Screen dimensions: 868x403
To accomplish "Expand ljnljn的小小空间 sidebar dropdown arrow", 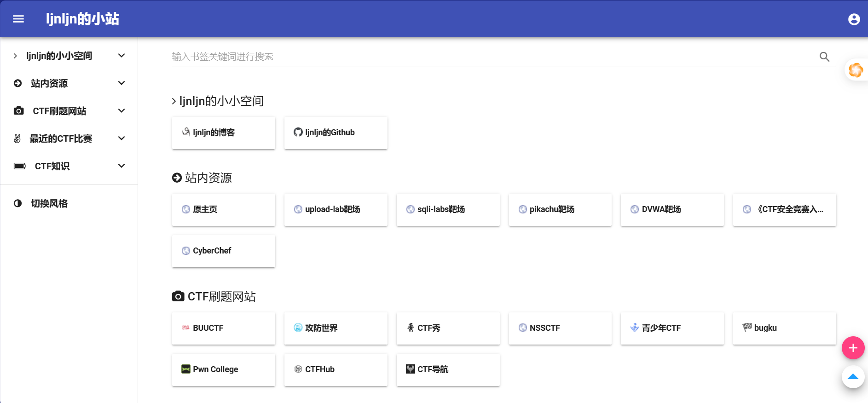I will pos(122,56).
